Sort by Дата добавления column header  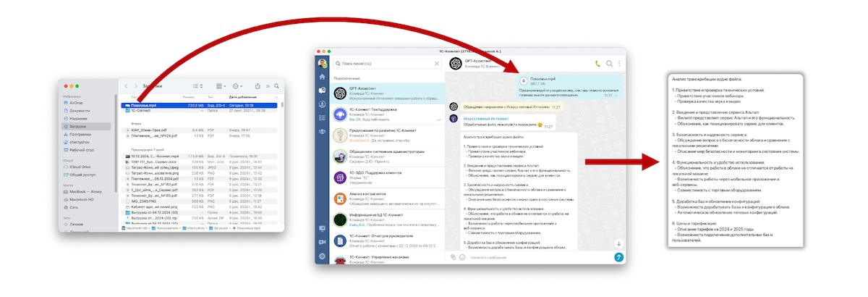tap(243, 96)
